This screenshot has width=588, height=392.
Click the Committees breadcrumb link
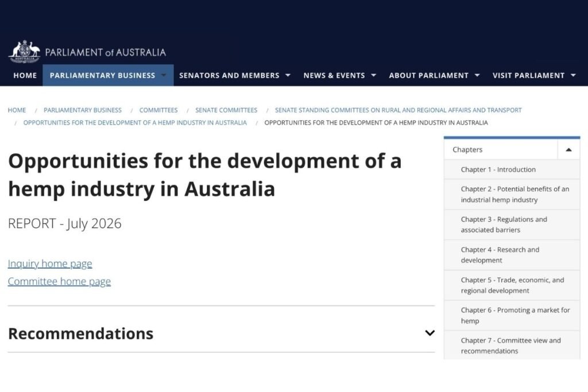pos(158,110)
